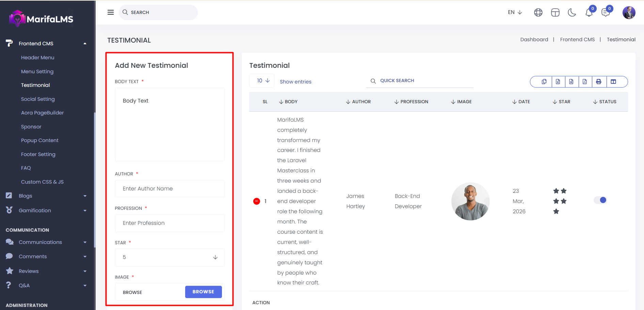Toggle James Hartley testimonial status switch
The height and width of the screenshot is (310, 644).
[x=600, y=200]
